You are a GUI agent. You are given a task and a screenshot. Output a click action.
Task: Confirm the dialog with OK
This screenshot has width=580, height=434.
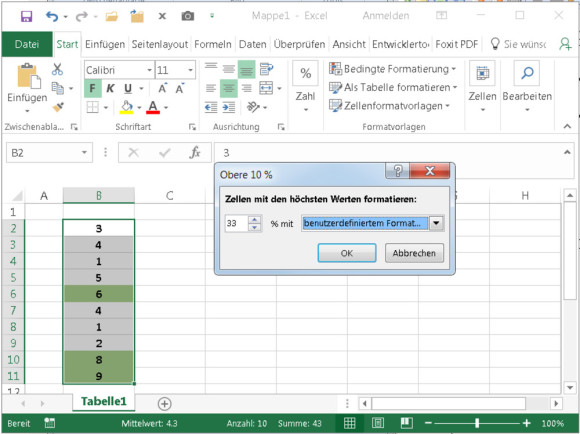coord(347,253)
